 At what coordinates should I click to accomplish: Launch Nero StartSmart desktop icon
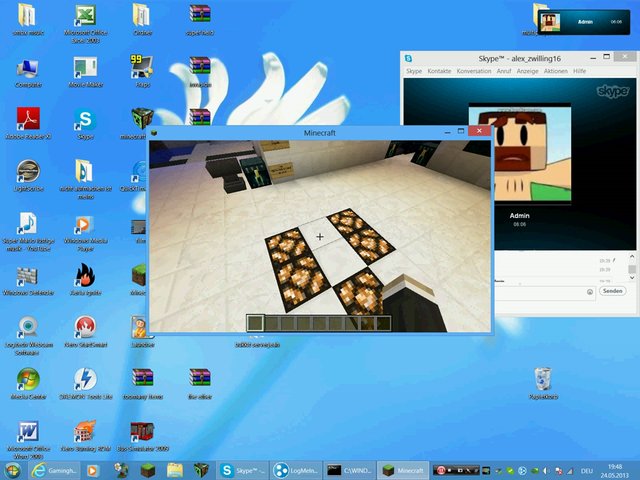click(84, 329)
